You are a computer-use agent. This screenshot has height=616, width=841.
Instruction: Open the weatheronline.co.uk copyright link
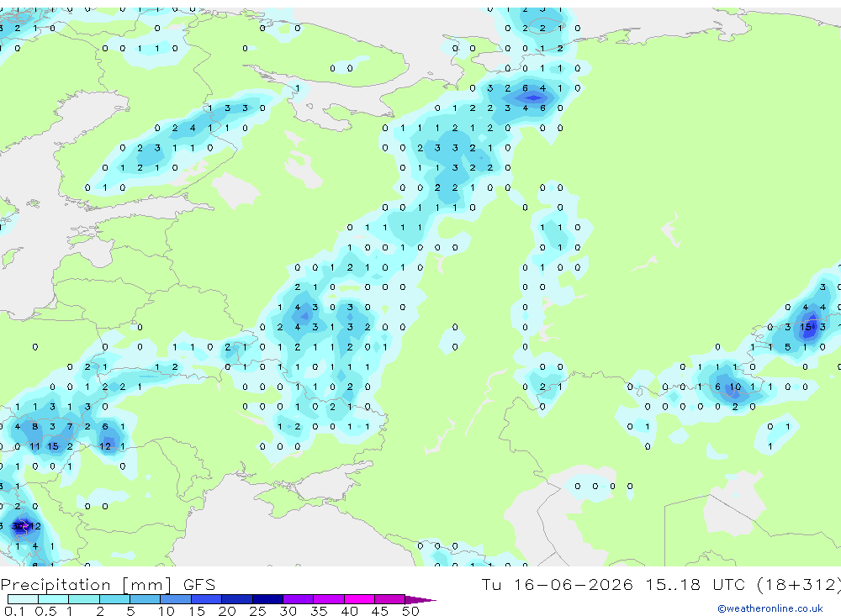point(770,608)
